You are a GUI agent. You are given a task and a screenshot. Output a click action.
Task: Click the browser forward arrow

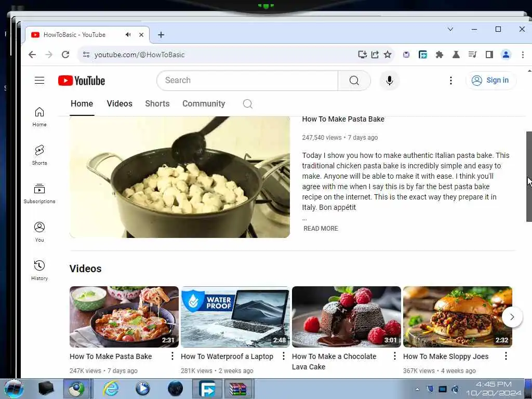(49, 55)
